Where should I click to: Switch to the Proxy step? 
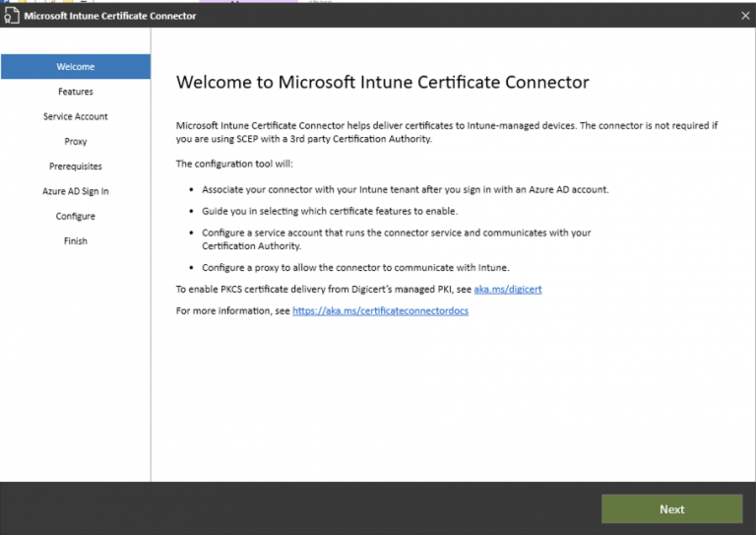pos(76,142)
